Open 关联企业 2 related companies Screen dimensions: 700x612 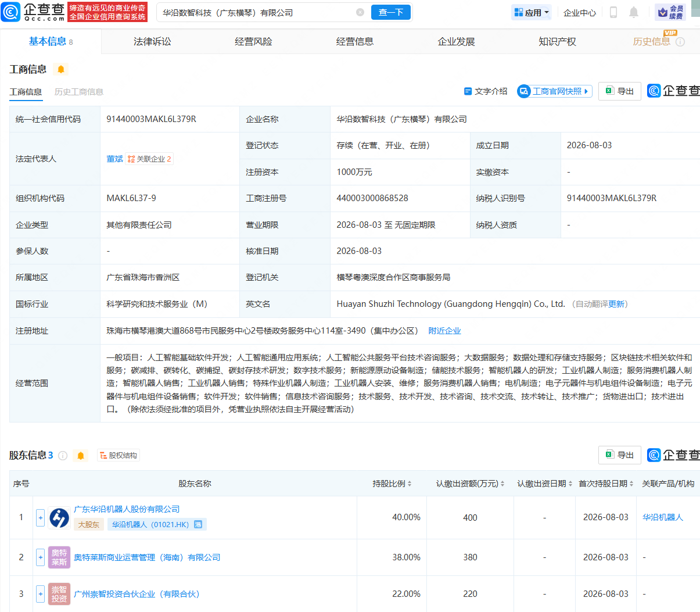point(149,159)
